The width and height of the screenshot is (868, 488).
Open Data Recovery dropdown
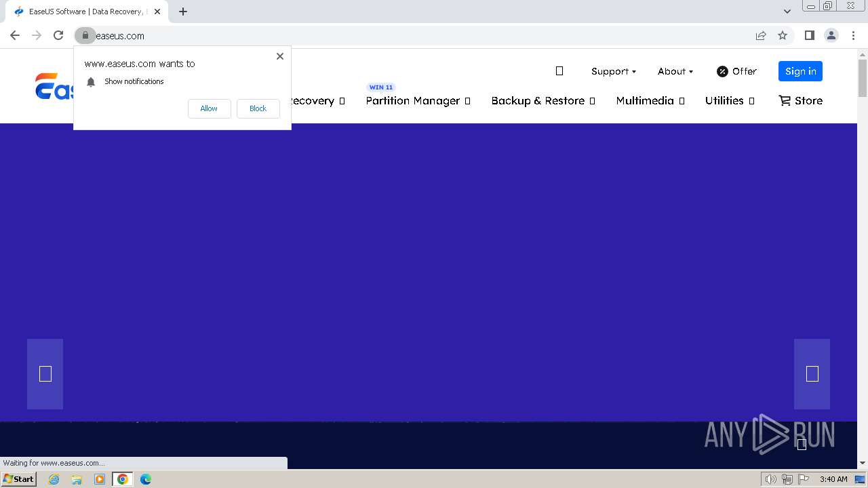coord(318,100)
